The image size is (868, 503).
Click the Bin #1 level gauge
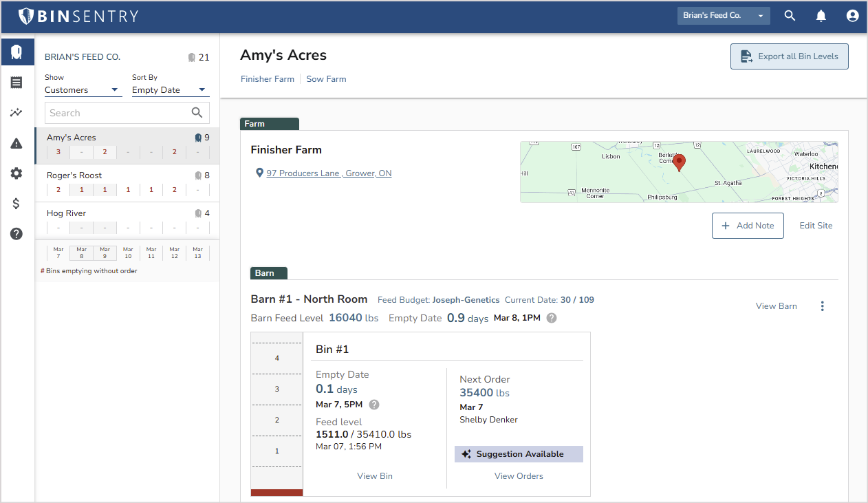coord(276,414)
